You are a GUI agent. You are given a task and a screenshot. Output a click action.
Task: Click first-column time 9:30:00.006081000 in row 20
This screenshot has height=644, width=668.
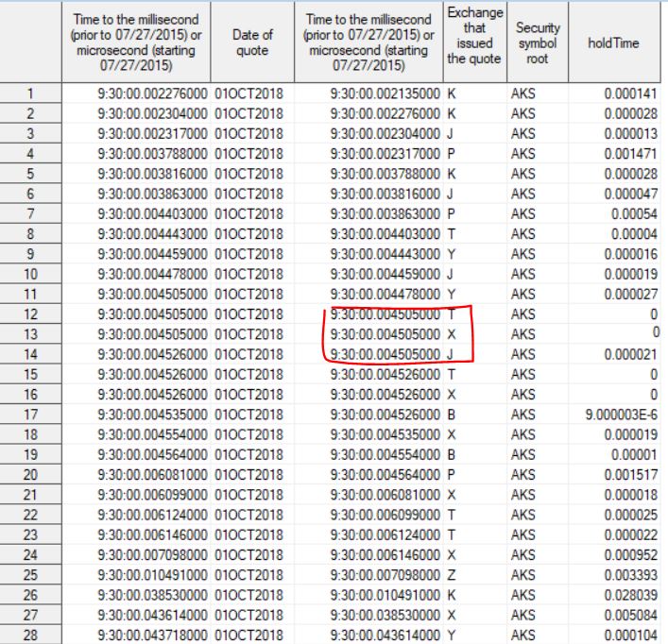tap(152, 475)
